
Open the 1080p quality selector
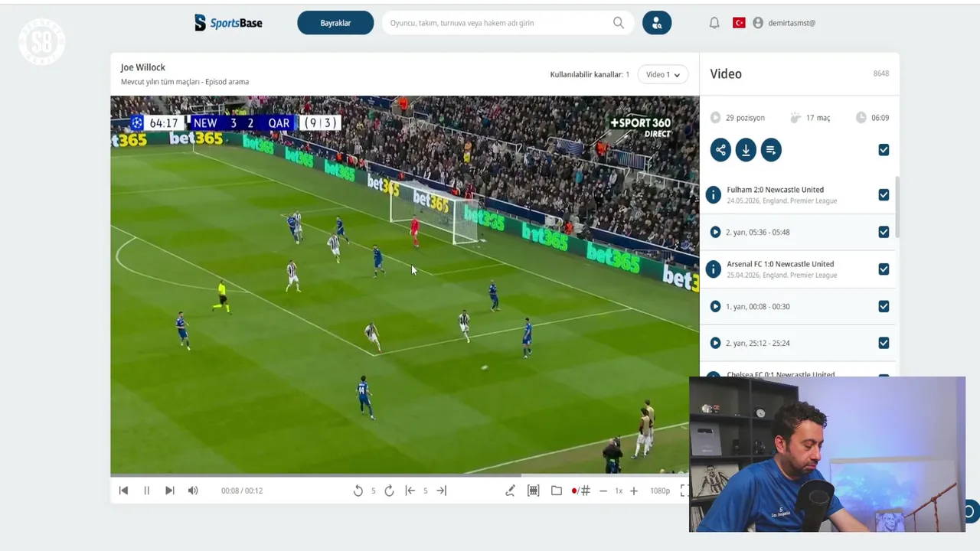(660, 491)
